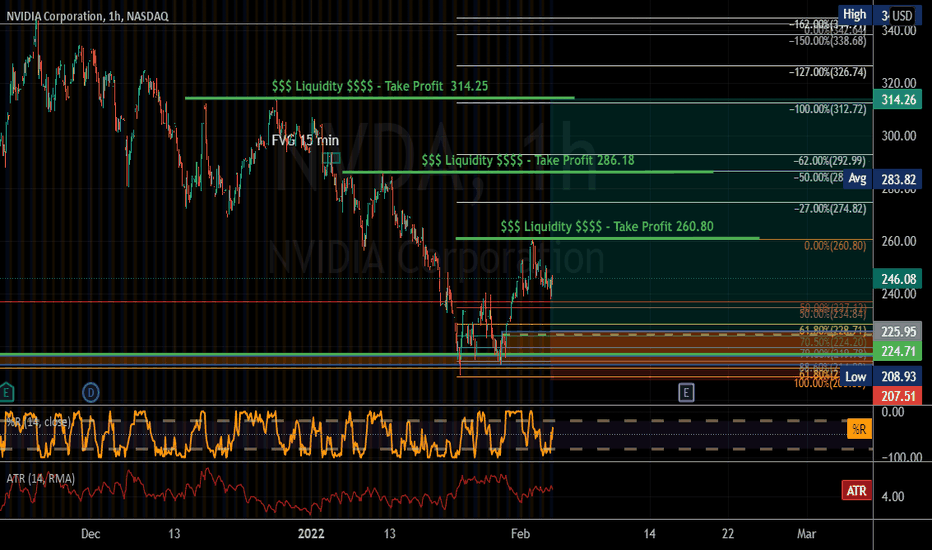Select the Take Profit 314.25 liquidity label
Viewport: 932px width, 550px height.
pyautogui.click(x=380, y=86)
